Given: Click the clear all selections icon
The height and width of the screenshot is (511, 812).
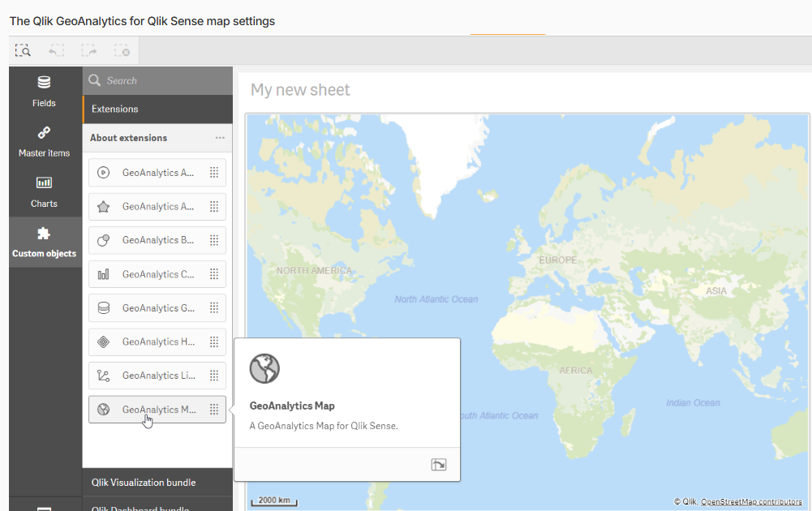Looking at the screenshot, I should click(122, 50).
